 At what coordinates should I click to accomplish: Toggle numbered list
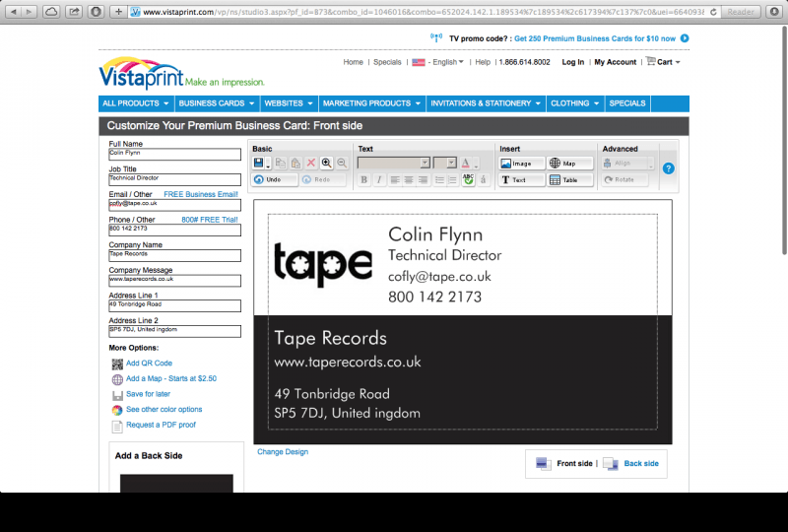pos(452,179)
